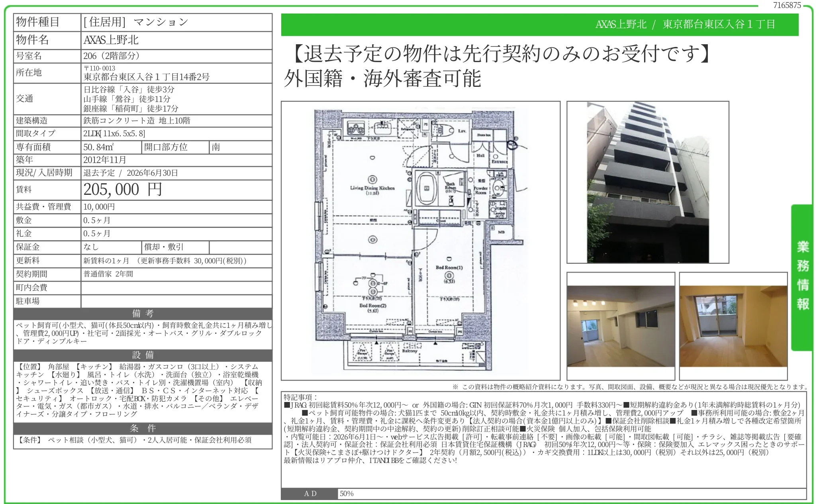Click the 【条件】 ペット相談 text line
The image size is (819, 504).
(134, 440)
